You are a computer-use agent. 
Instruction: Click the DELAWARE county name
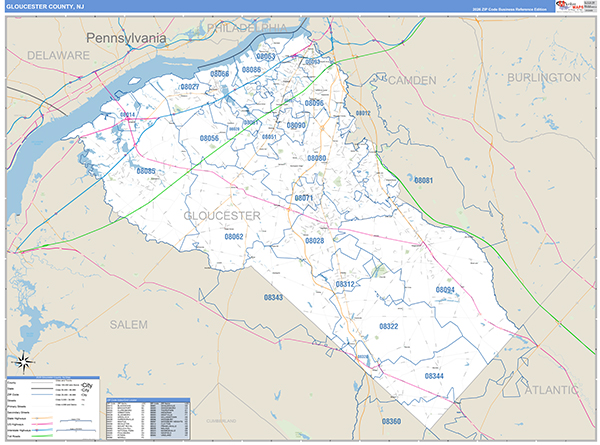pos(58,55)
